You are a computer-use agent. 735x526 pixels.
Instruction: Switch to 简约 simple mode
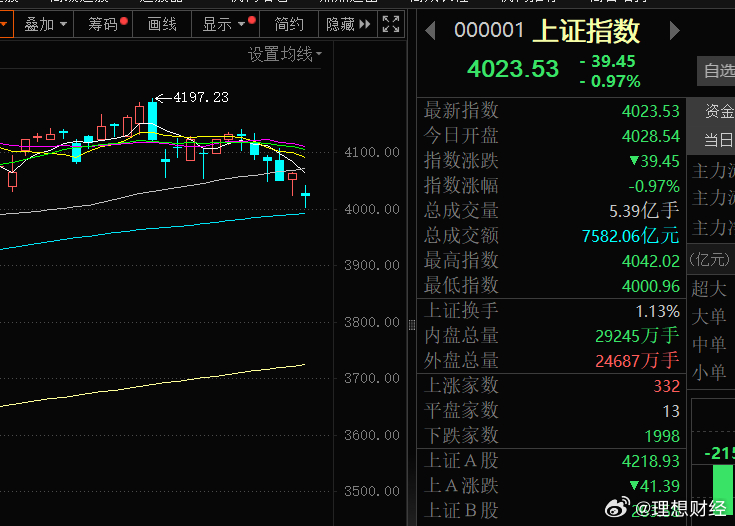coord(289,24)
